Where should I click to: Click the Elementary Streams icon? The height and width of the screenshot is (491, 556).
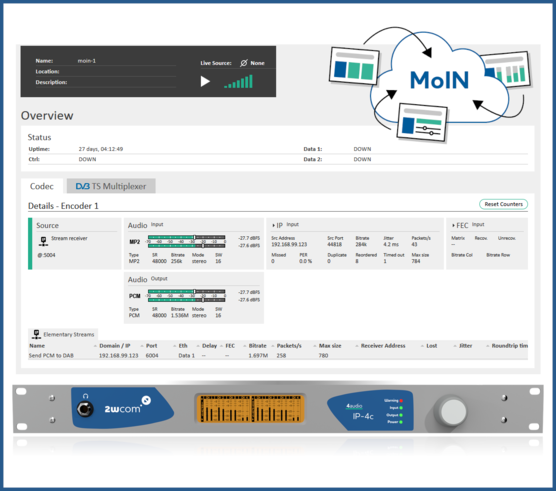pyautogui.click(x=36, y=334)
